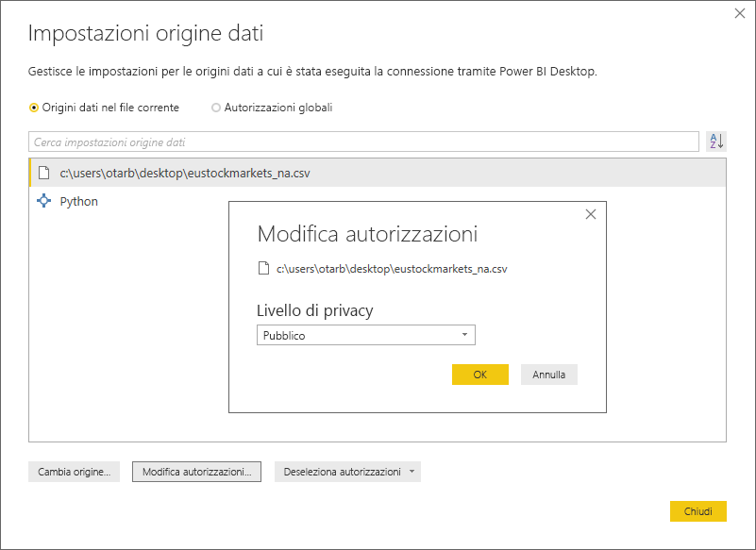Click the alphabetical sort icon
Screen dimensions: 756x550
pos(715,141)
